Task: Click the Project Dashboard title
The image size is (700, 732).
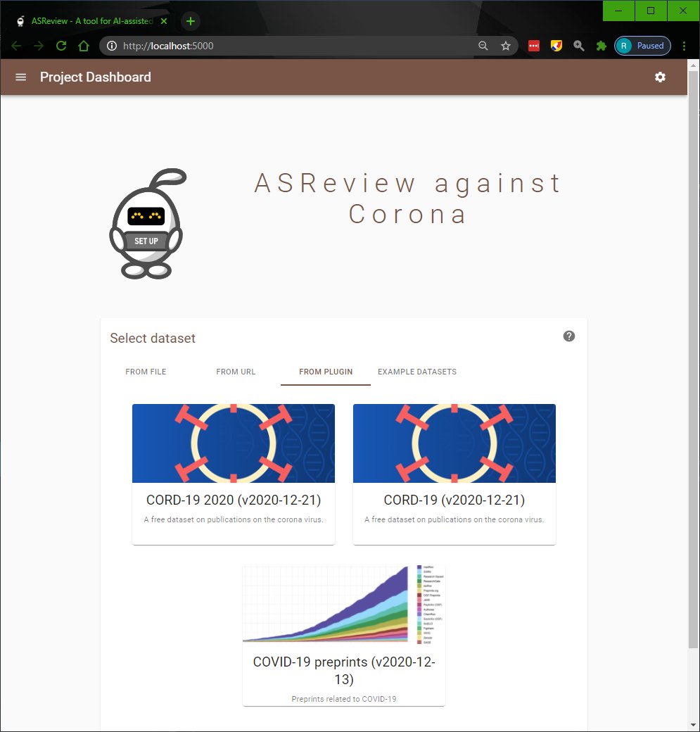Action: (x=95, y=77)
